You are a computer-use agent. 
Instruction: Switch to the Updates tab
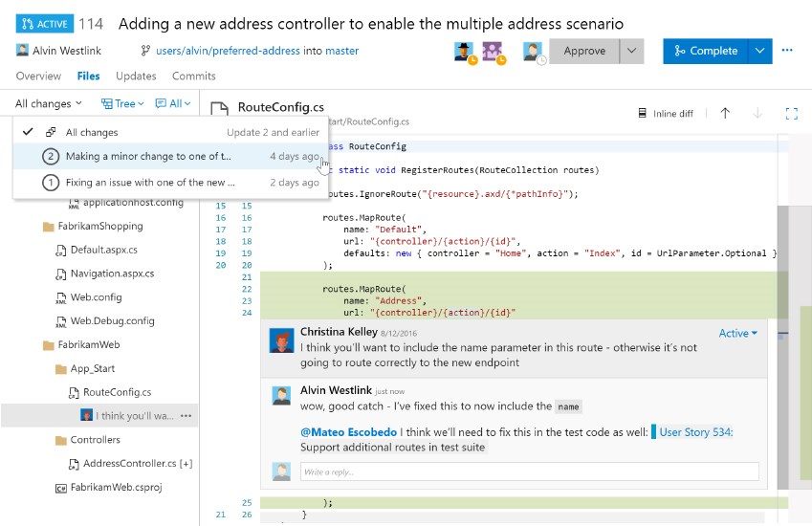point(136,77)
